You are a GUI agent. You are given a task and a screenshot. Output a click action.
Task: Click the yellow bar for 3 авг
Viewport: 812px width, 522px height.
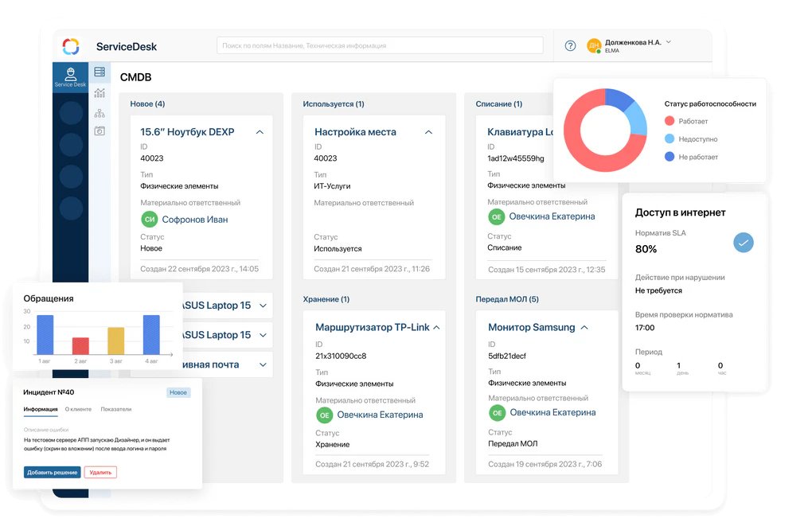(x=116, y=341)
